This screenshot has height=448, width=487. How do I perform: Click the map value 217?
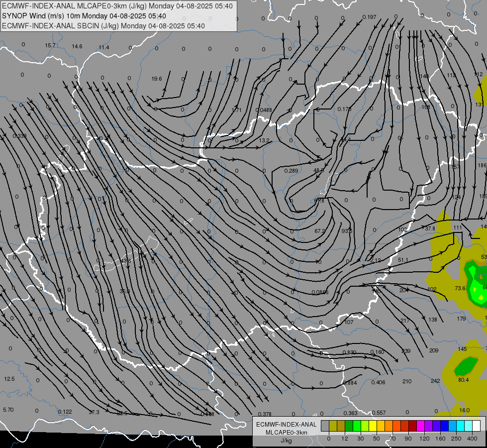(x=405, y=320)
